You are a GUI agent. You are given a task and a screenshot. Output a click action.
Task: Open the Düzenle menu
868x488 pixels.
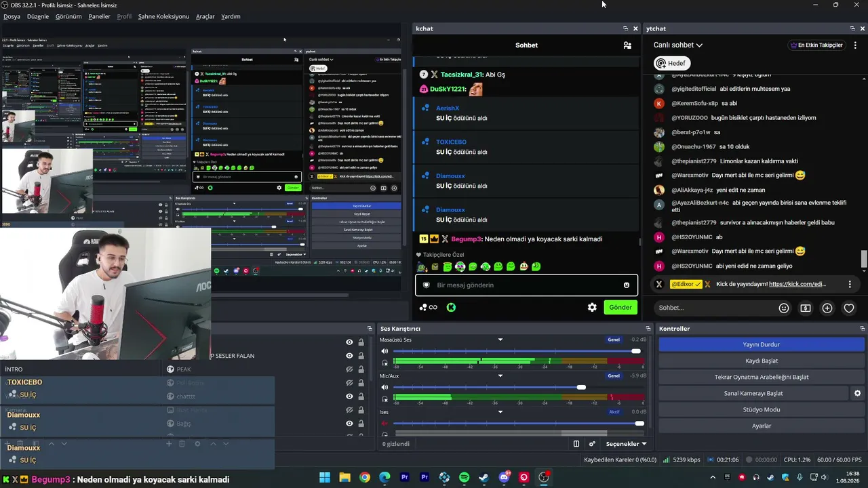[37, 16]
